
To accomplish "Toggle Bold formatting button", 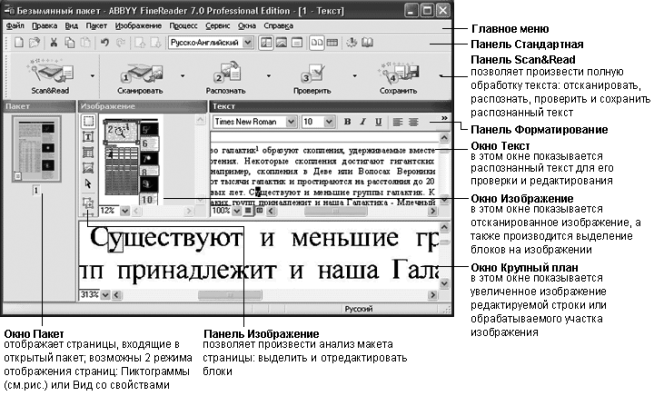I will click(347, 122).
